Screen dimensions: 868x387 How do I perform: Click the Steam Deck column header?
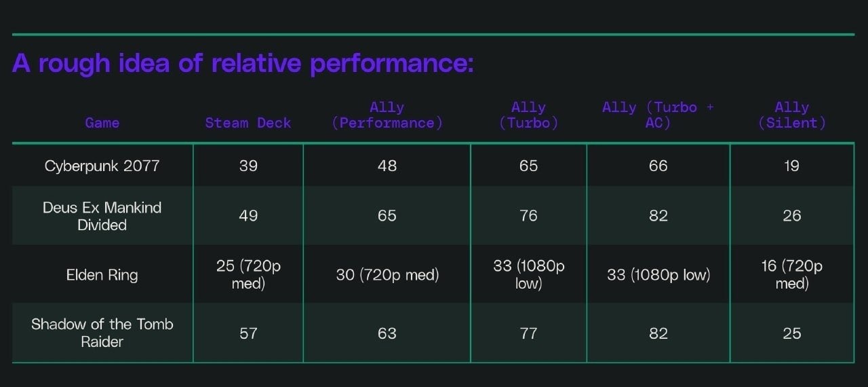(248, 123)
